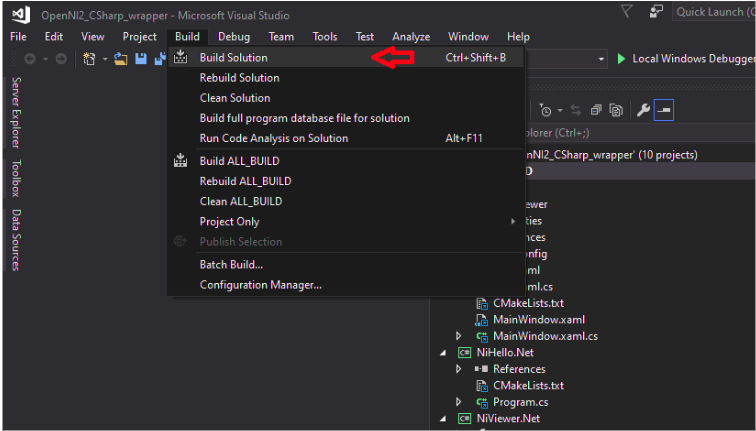Collapse the NiHello.Net project

coord(443,353)
